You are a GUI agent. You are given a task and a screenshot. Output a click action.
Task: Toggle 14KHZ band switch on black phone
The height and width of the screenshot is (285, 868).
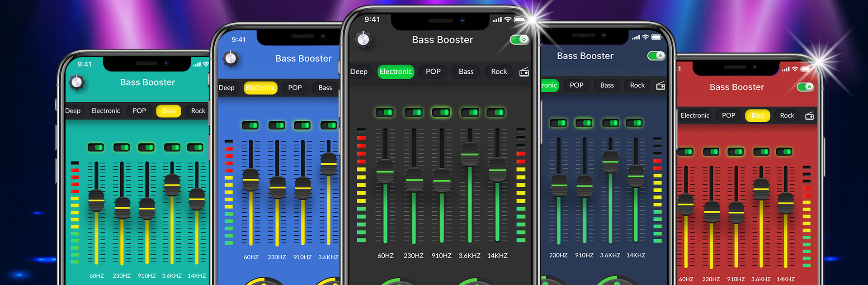tap(496, 112)
